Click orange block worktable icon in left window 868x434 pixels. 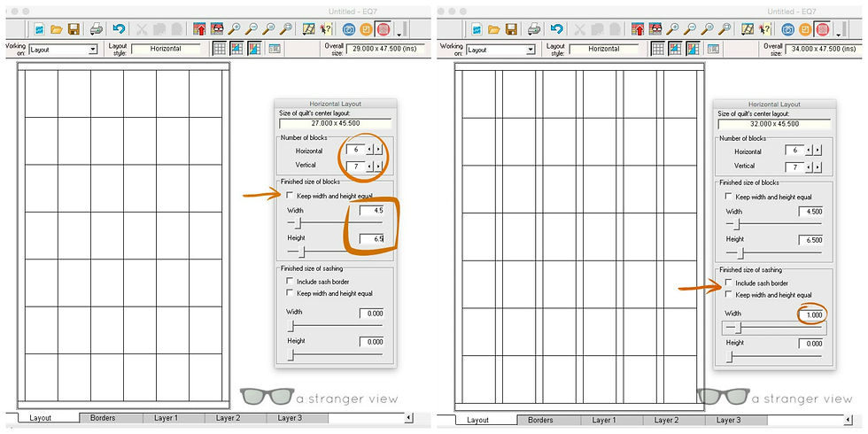pyautogui.click(x=366, y=28)
